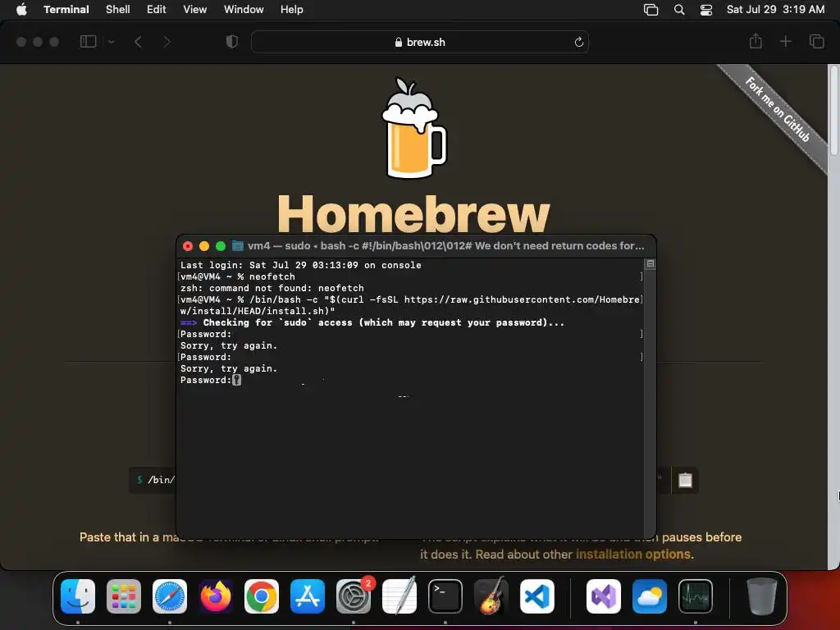Copy the install command with clipboard button
This screenshot has height=630, width=840.
(x=685, y=480)
